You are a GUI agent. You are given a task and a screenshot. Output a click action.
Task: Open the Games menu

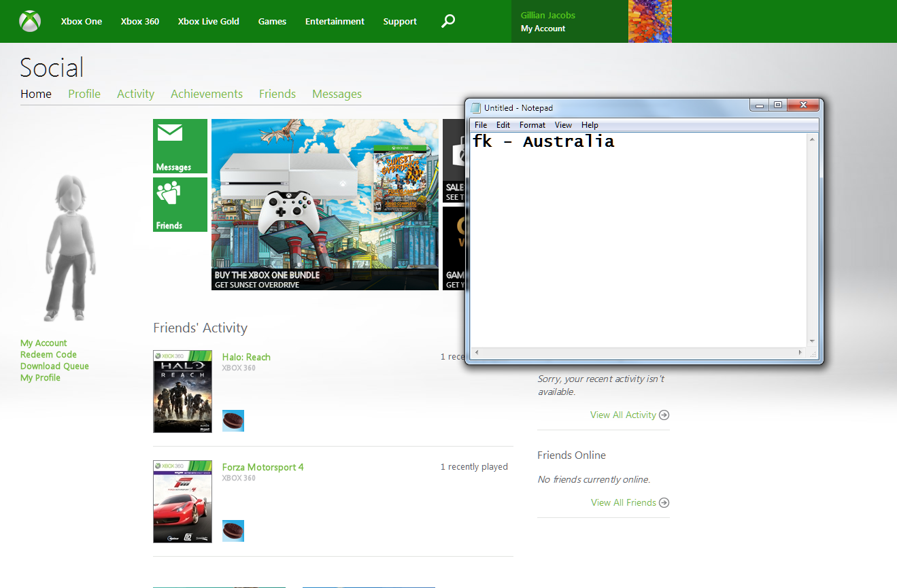coord(272,21)
